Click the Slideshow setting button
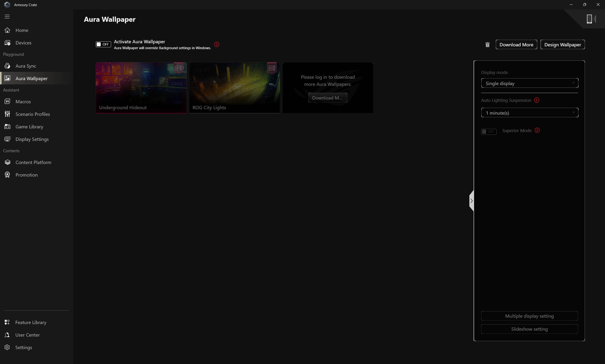 [x=529, y=329]
